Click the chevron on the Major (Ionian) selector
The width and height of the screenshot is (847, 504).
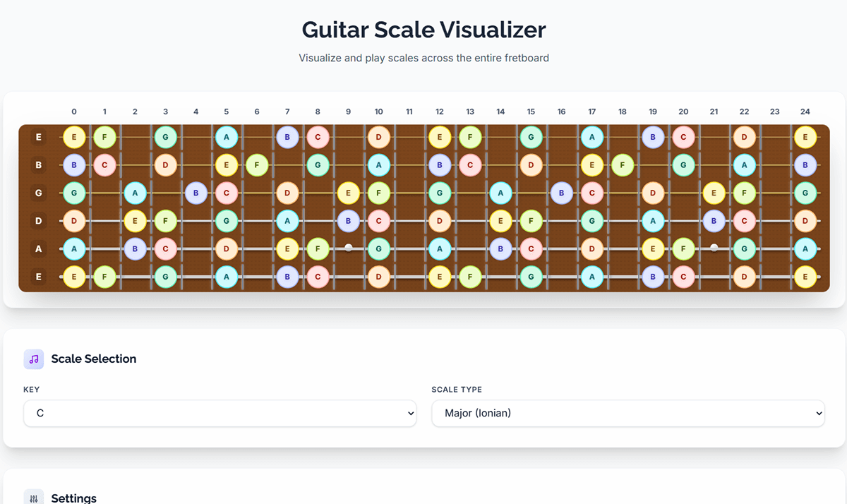tap(818, 413)
